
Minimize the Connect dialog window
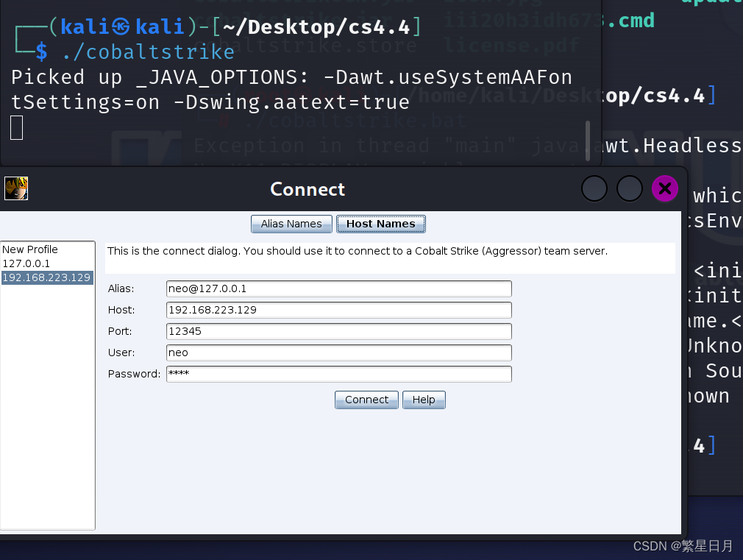pyautogui.click(x=594, y=188)
